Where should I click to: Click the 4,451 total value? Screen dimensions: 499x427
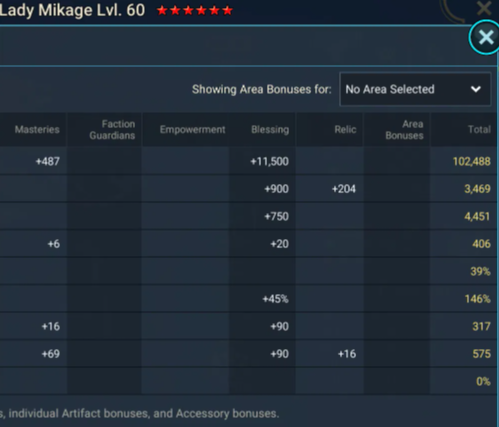click(477, 217)
